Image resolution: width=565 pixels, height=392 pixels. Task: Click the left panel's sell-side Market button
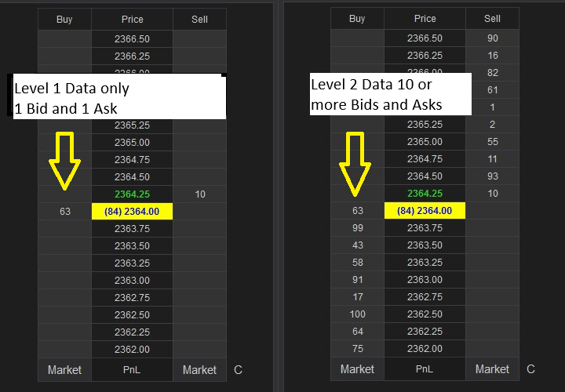(199, 369)
